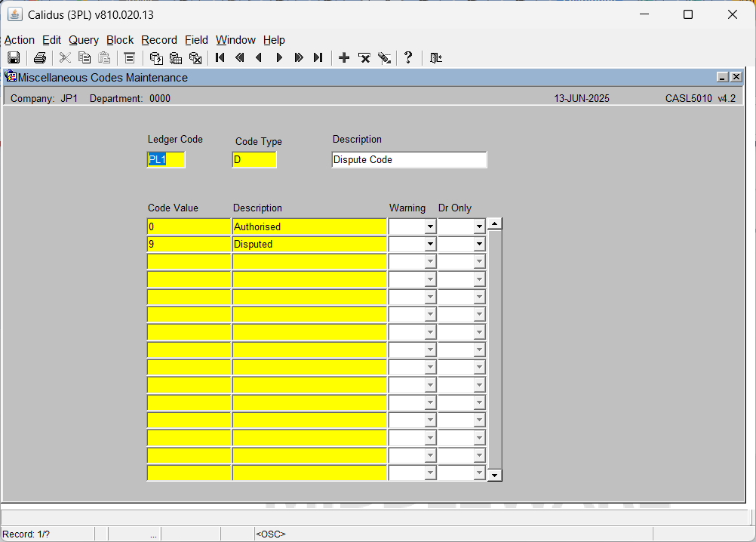This screenshot has height=542, width=756.
Task: Insert a new record with plus icon
Action: (344, 58)
